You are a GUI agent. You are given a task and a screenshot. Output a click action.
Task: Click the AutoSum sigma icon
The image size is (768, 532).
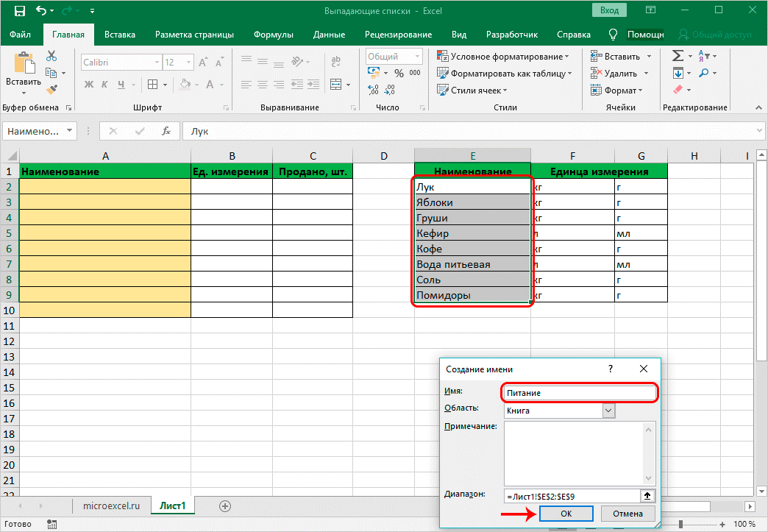pos(678,57)
